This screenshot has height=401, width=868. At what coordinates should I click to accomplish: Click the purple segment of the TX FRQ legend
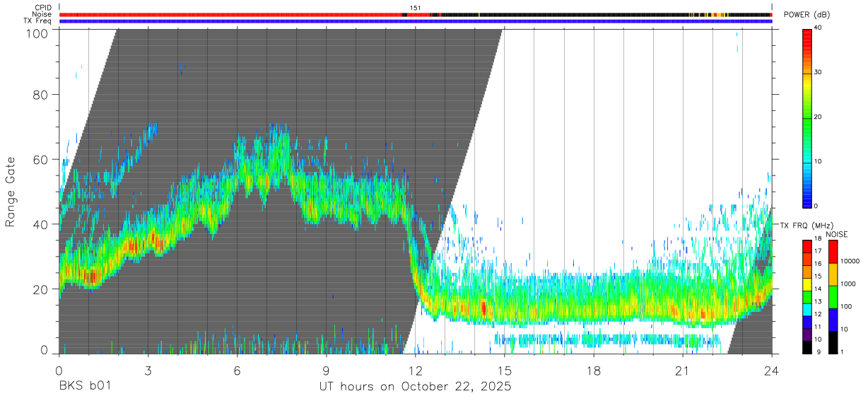click(x=807, y=333)
